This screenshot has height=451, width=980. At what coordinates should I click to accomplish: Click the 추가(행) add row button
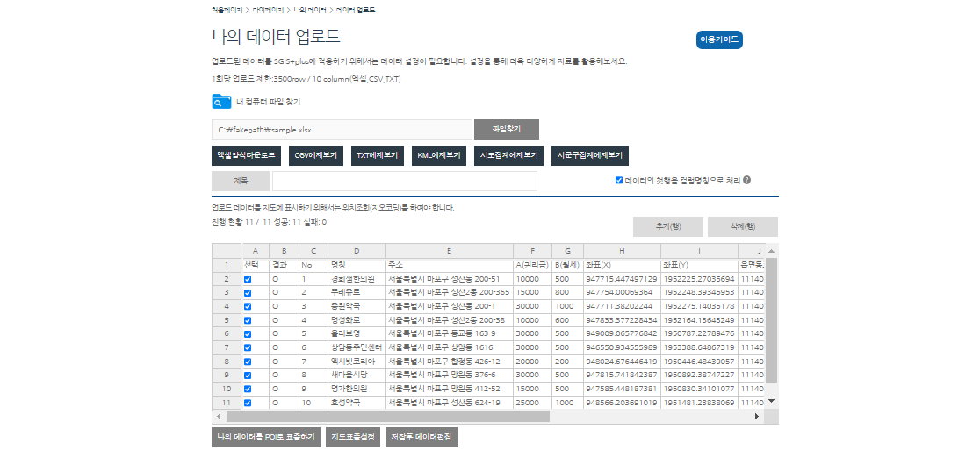coord(667,226)
